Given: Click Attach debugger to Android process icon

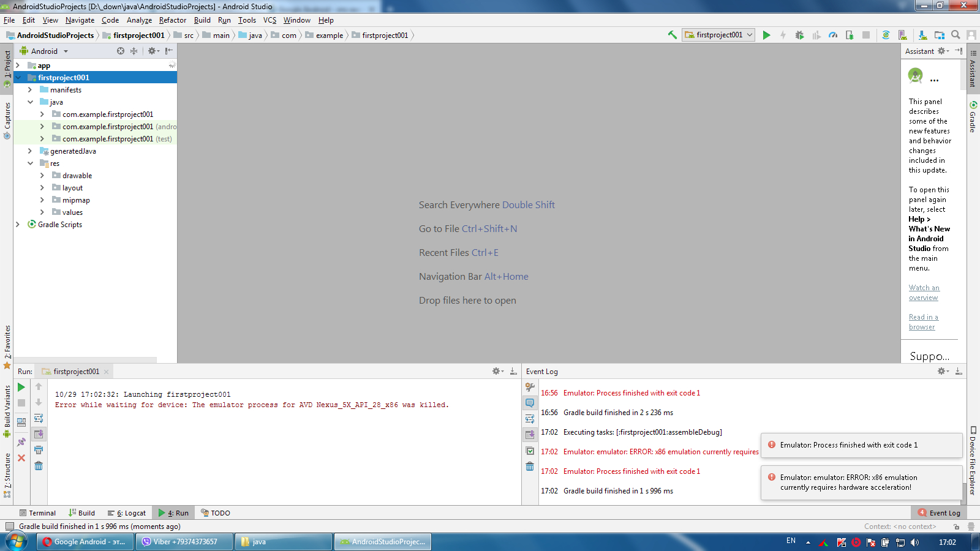Looking at the screenshot, I should 850,35.
